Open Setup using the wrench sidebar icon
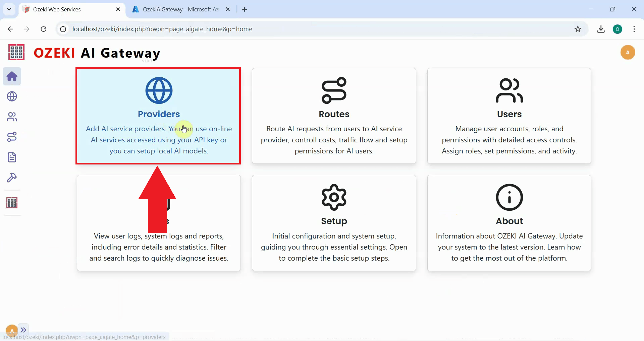Viewport: 644px width, 341px height. [12, 178]
